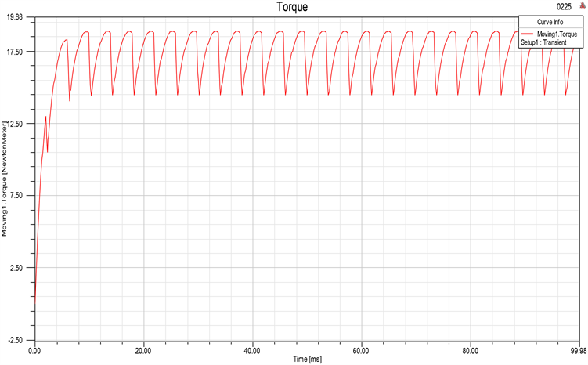Select the Curve Info legend header
The width and height of the screenshot is (588, 365).
tap(551, 22)
